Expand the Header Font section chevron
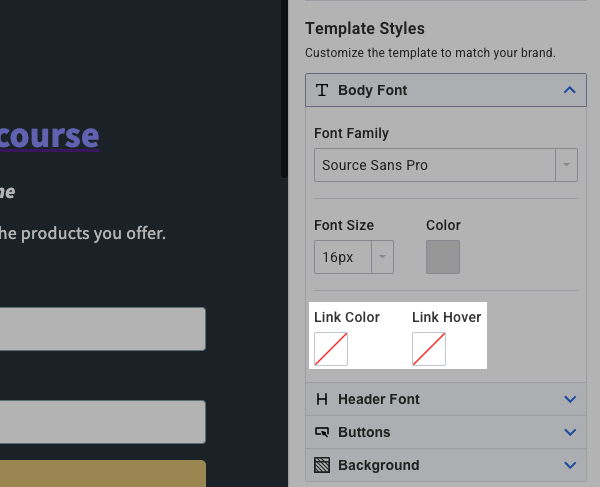 click(x=570, y=399)
